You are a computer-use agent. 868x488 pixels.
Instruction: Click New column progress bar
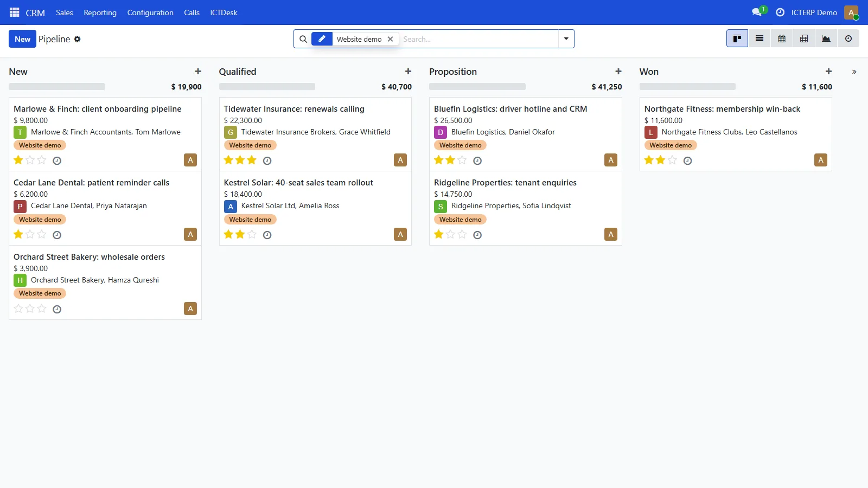[x=57, y=87]
